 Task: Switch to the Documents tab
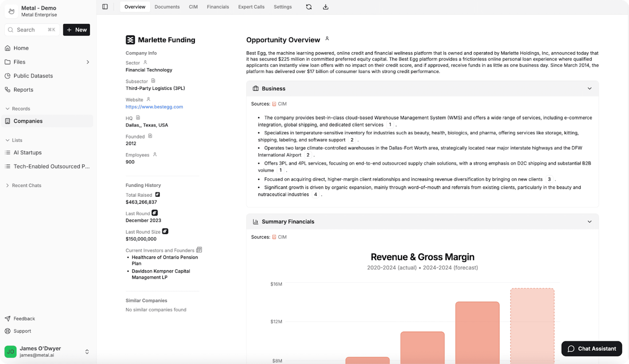[x=167, y=7]
